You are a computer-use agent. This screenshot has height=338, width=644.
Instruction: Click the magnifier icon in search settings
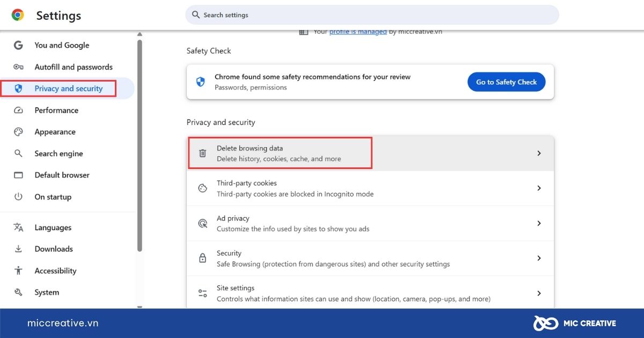point(196,15)
